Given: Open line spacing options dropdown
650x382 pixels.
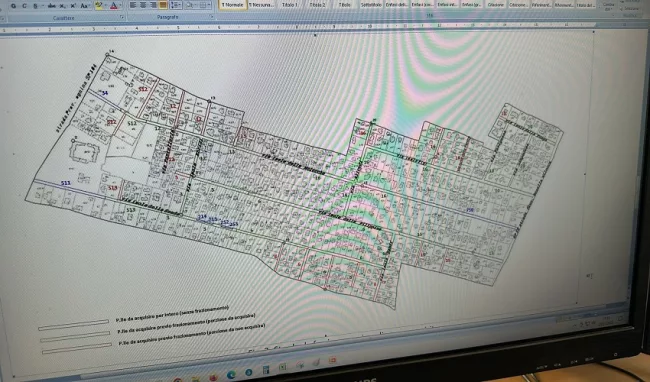Looking at the screenshot, I should coord(176,5).
